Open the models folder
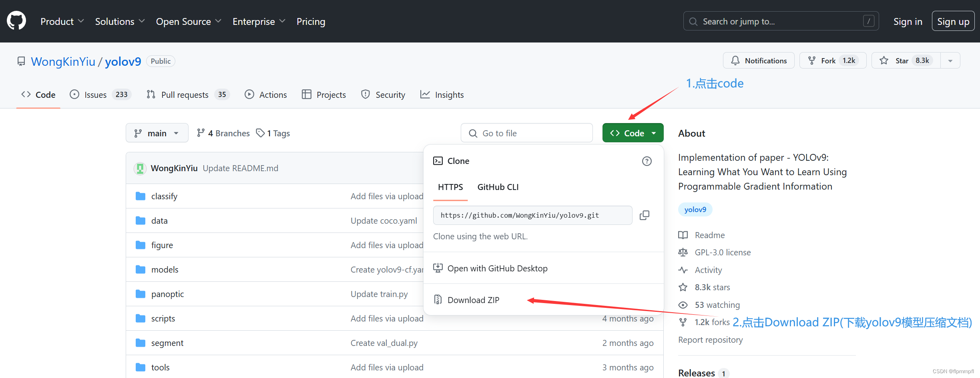Image resolution: width=980 pixels, height=378 pixels. (165, 269)
